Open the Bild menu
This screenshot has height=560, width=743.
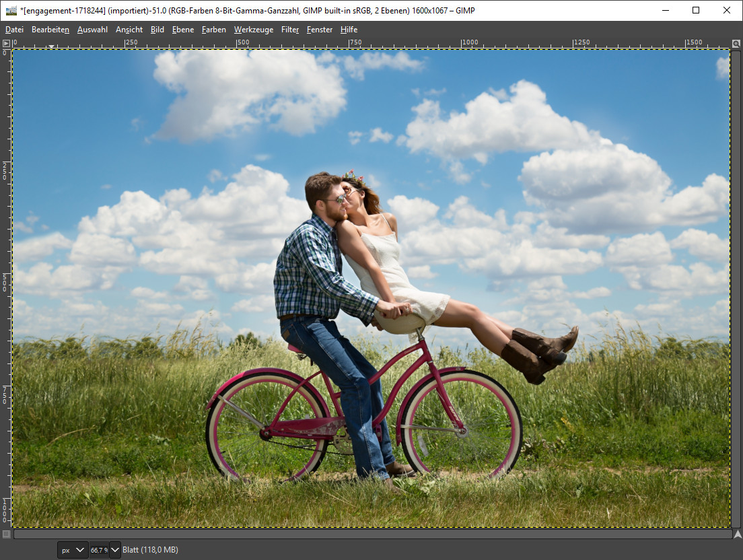(157, 30)
